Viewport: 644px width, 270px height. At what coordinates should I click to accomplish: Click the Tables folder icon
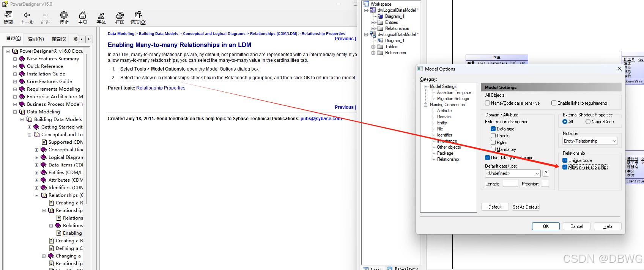(380, 47)
